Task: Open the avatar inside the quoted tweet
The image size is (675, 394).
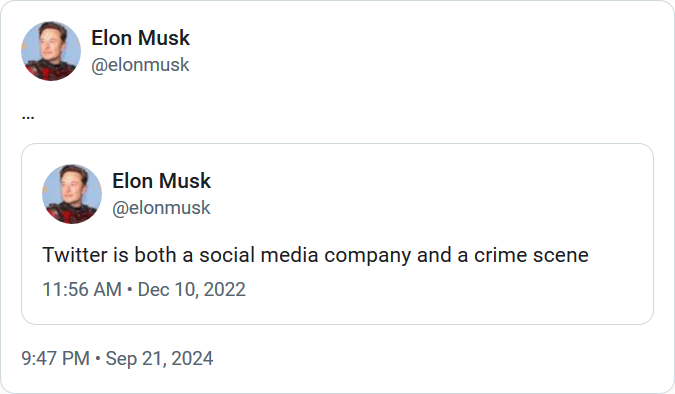Action: click(72, 194)
